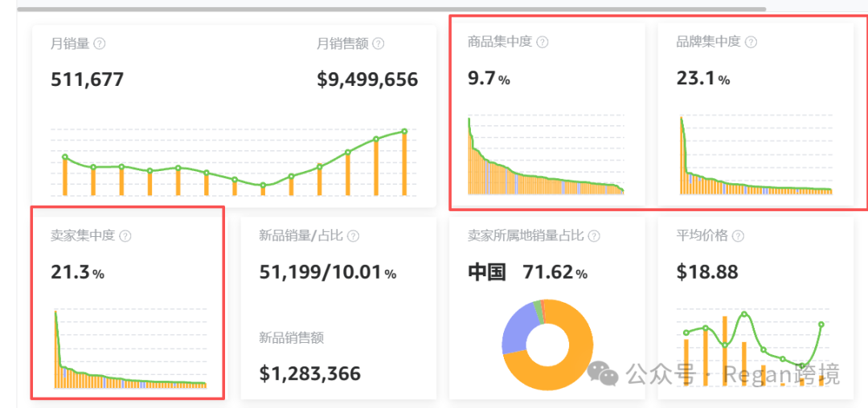
Task: Open help icon next to 月销量
Action: (100, 43)
